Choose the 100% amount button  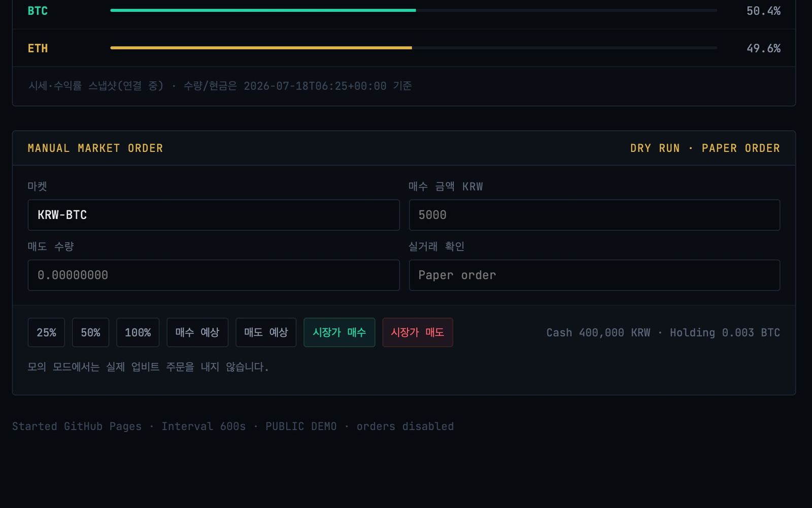pos(138,333)
